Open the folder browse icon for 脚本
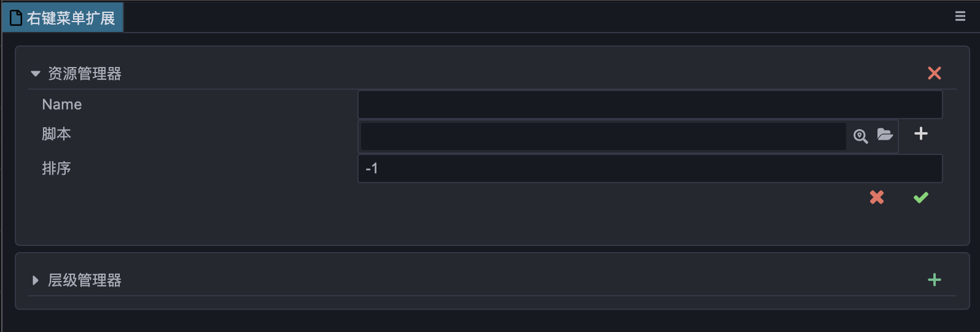980x332 pixels. [884, 135]
